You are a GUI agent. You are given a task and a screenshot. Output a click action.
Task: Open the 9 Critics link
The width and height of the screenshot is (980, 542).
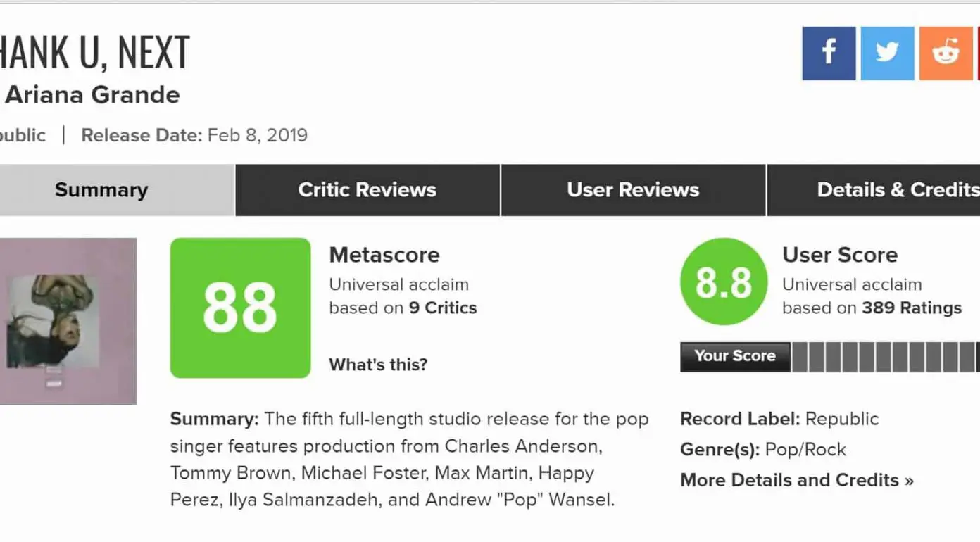click(442, 308)
